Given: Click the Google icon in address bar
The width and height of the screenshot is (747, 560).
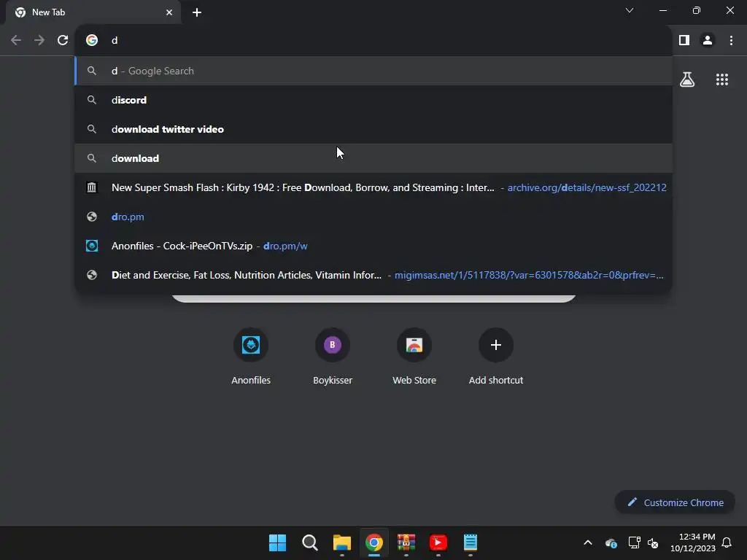Looking at the screenshot, I should pos(92,40).
